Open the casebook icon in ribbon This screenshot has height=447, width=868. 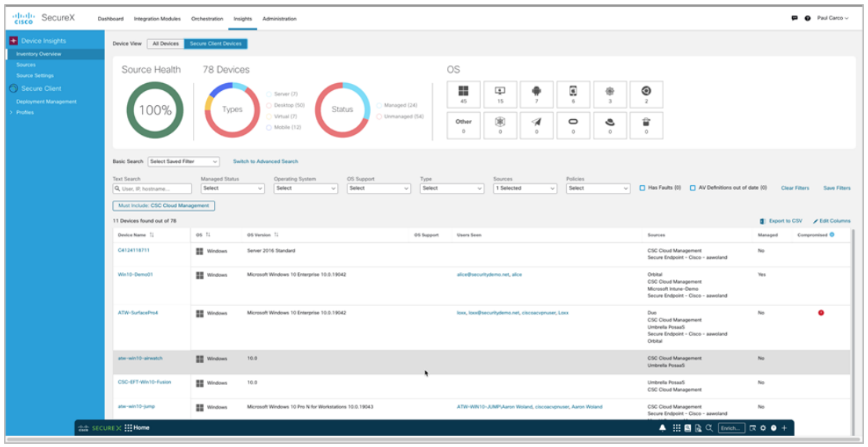tap(688, 428)
